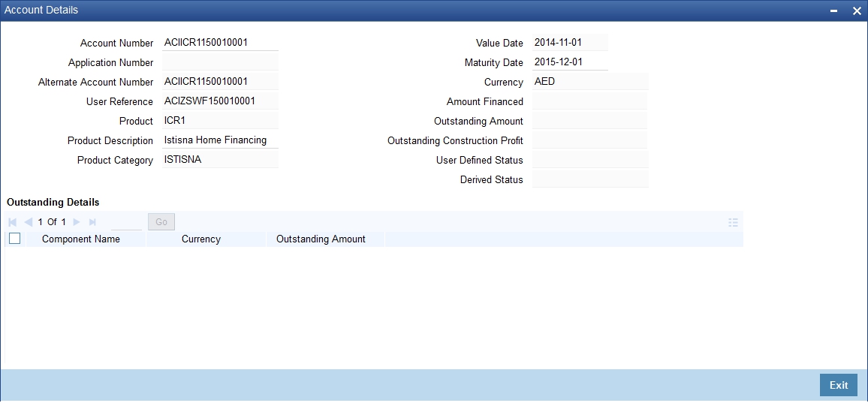Click the Product Category field ISTISNA
The image size is (868, 406).
220,160
